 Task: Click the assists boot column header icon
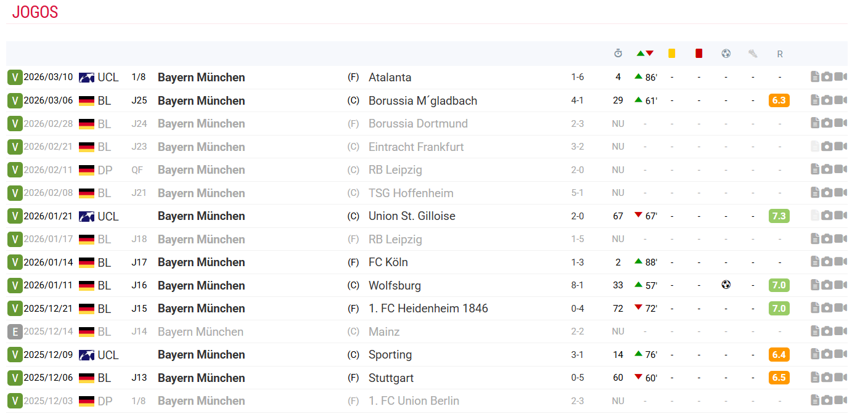753,54
